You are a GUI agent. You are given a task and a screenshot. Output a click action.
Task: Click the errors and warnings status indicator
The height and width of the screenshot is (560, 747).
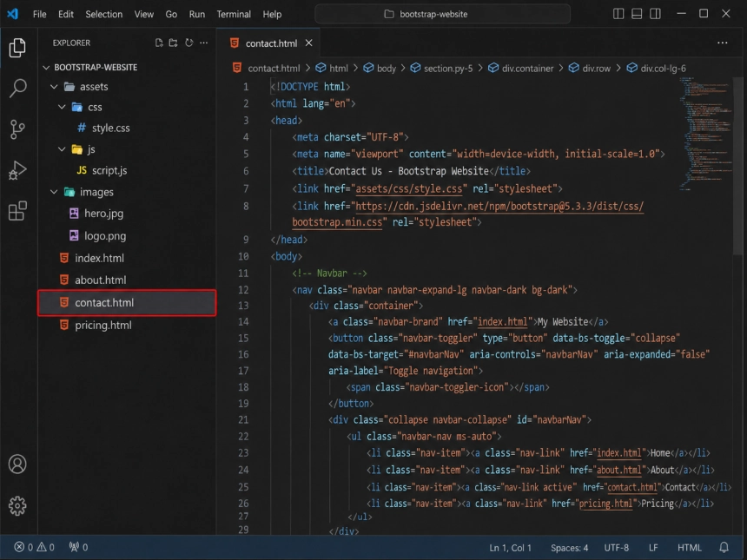coord(34,547)
